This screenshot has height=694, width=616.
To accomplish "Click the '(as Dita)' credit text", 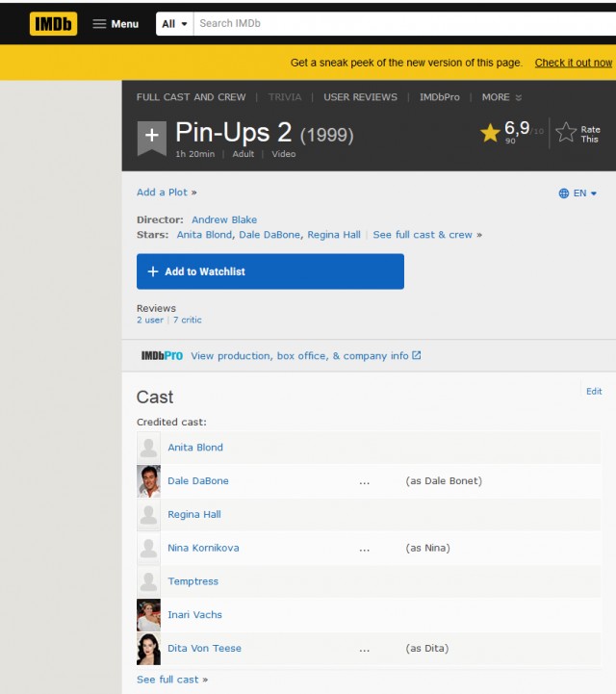I will click(427, 649).
